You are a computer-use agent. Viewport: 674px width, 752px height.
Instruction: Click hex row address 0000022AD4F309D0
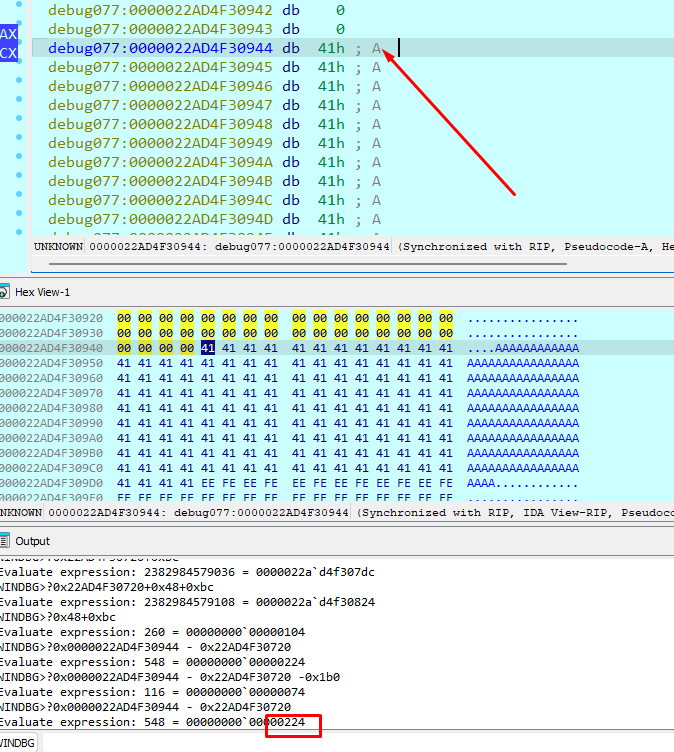point(51,482)
